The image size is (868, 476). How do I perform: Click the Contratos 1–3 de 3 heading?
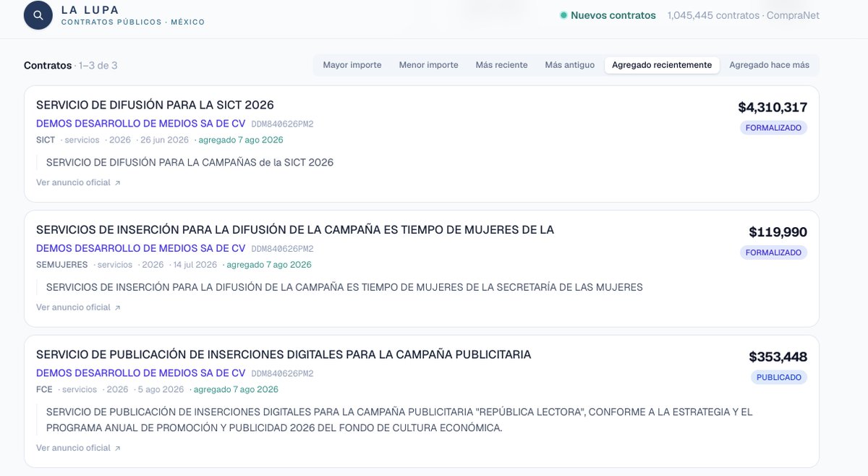coord(70,66)
